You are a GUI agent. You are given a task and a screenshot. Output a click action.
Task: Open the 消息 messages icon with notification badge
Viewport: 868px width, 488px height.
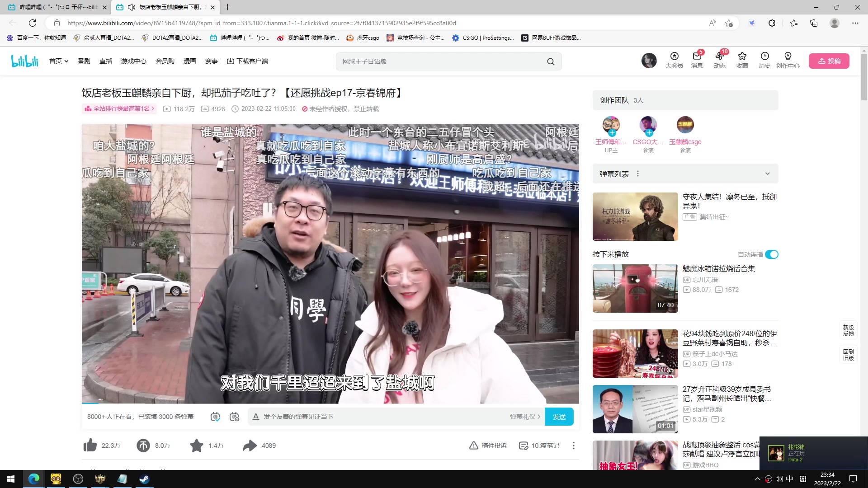tap(697, 61)
